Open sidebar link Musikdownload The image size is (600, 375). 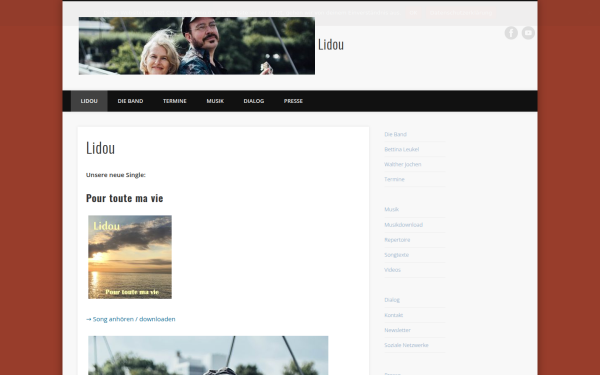(x=403, y=225)
